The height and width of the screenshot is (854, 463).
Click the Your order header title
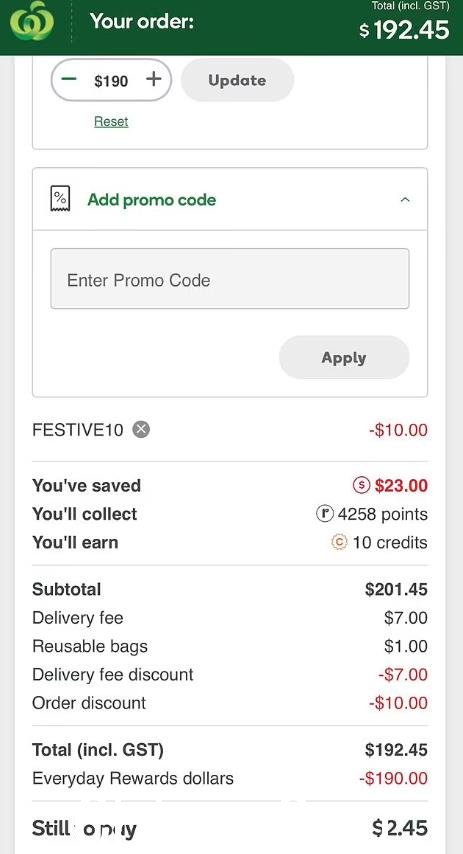pos(142,22)
